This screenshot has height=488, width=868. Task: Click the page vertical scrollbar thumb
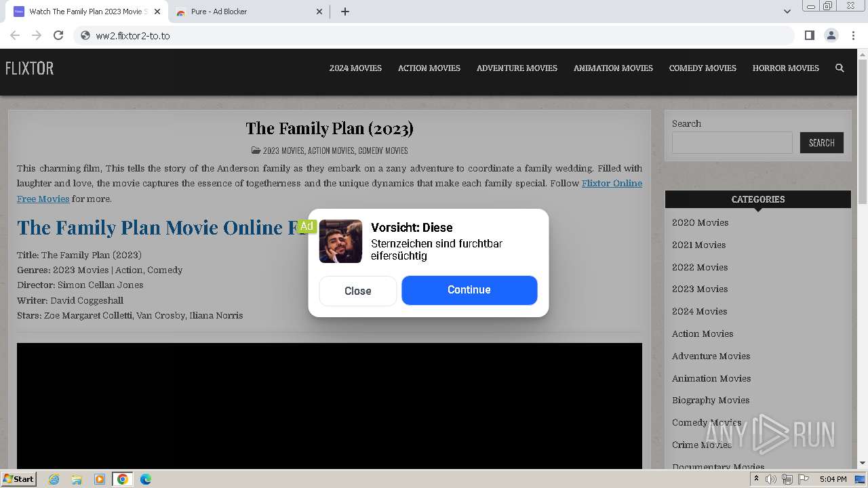[863, 130]
